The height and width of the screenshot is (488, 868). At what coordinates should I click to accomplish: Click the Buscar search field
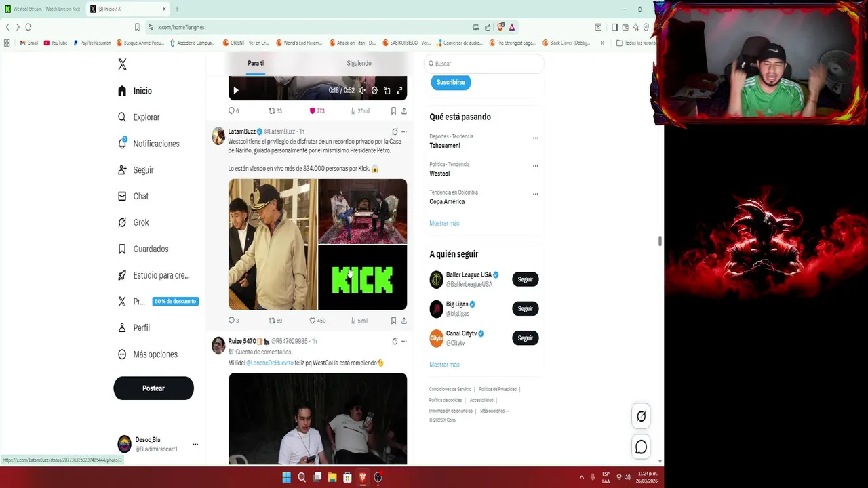coord(484,64)
